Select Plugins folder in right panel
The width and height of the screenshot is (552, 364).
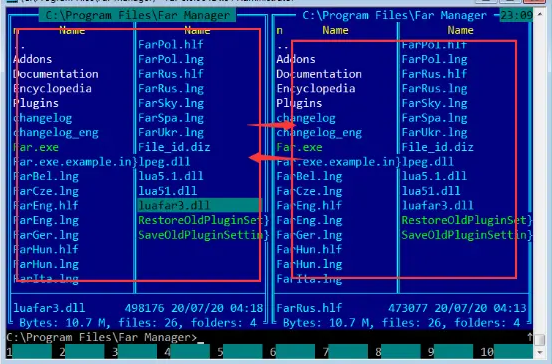(299, 103)
